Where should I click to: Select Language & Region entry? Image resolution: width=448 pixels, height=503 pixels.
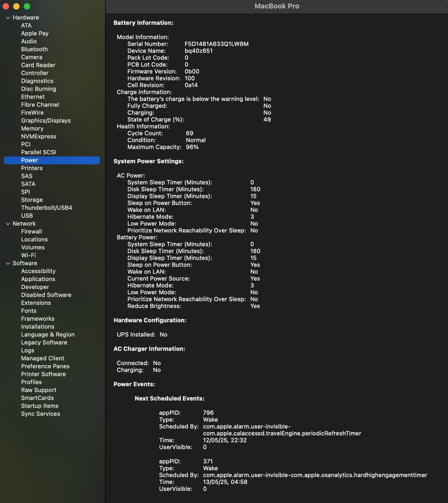point(48,334)
